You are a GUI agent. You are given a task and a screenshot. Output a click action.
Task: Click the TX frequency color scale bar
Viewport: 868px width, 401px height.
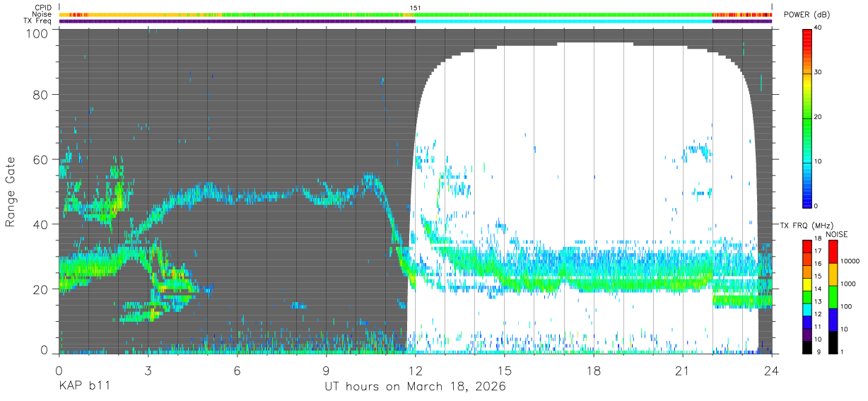807,296
